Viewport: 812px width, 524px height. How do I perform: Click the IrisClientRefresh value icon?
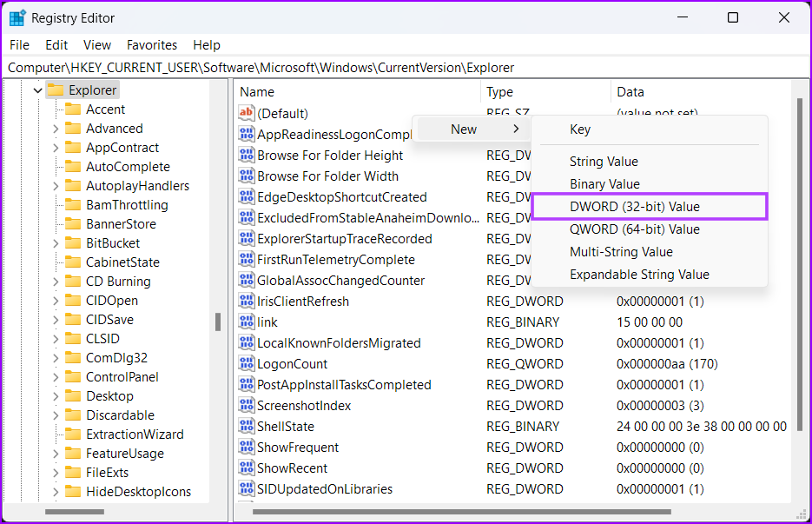pos(246,302)
